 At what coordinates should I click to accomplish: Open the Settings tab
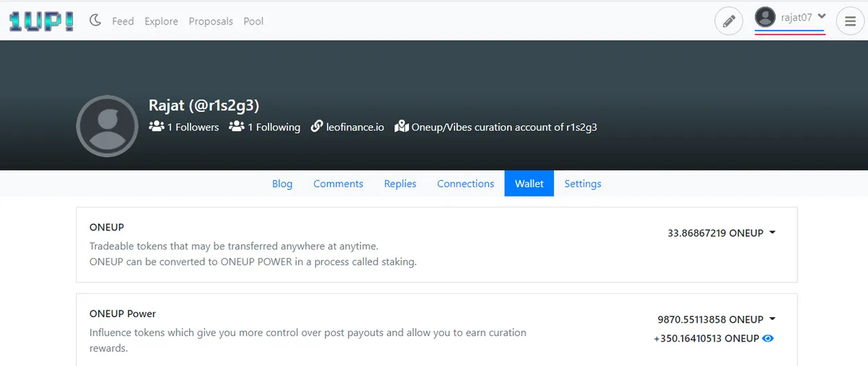point(583,184)
